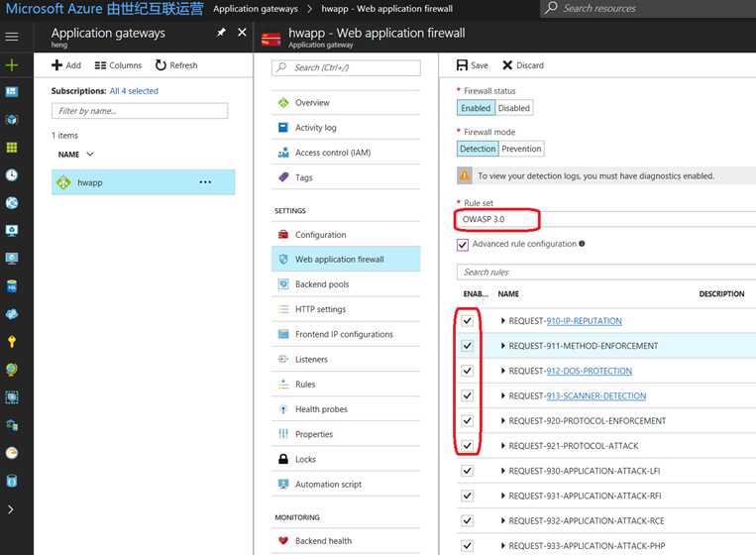Screen dimensions: 756x555
Task: Focus the Search (Ctrl+/) menu field
Action: (x=346, y=67)
